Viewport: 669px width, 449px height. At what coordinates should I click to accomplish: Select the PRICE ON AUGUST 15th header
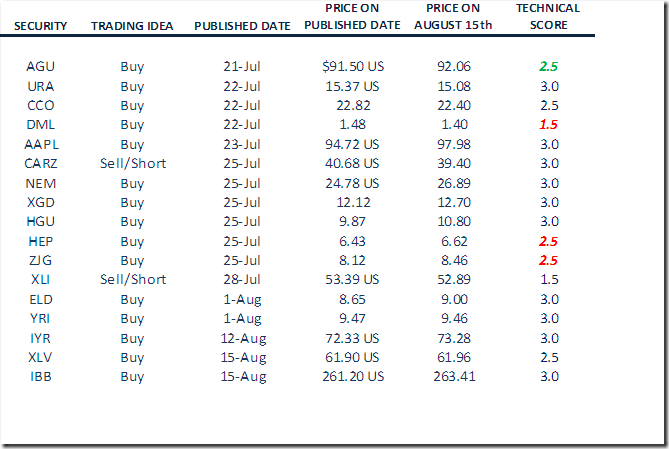pyautogui.click(x=453, y=17)
